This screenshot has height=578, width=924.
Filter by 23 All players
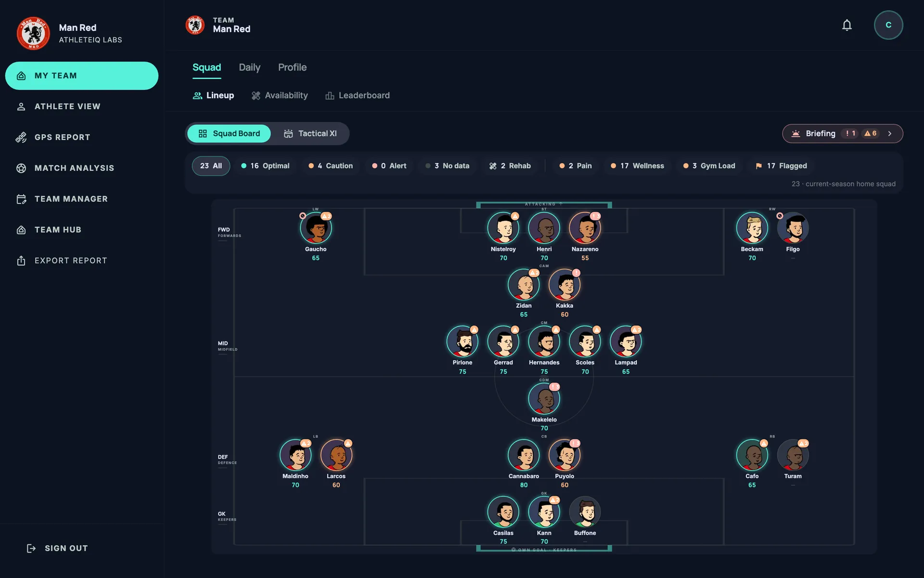click(x=211, y=166)
